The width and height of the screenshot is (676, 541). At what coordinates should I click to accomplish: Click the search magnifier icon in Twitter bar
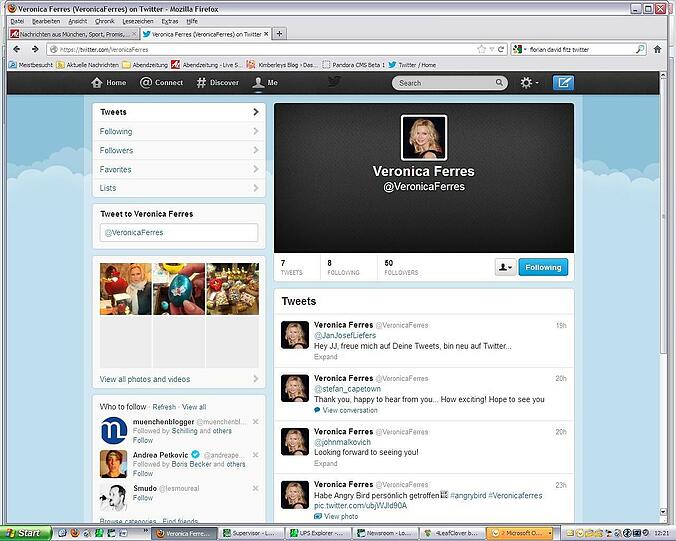[499, 83]
